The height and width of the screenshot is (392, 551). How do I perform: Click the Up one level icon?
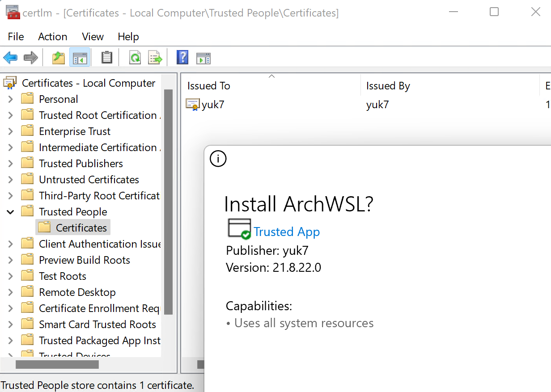tap(58, 57)
